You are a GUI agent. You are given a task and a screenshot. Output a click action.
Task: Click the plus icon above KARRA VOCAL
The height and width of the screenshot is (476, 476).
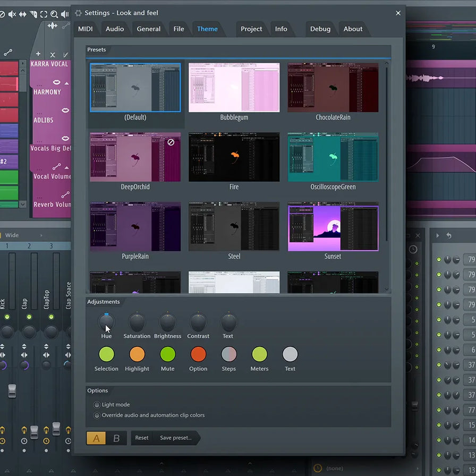click(38, 54)
